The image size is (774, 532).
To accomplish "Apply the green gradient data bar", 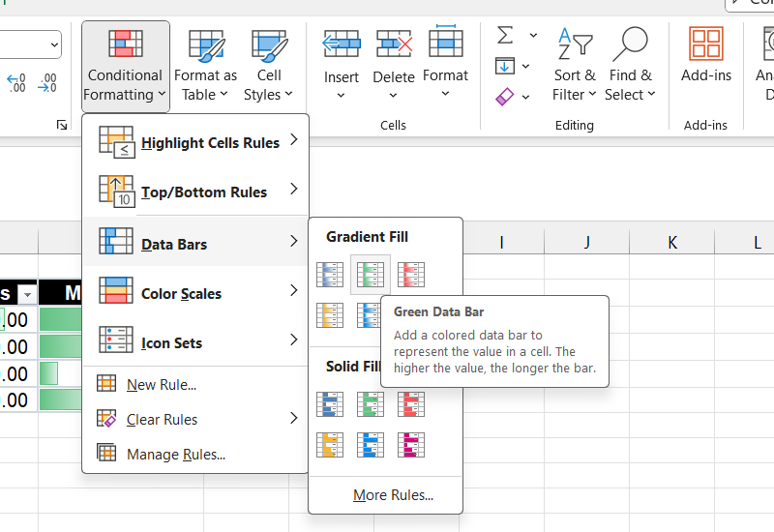I will point(371,275).
